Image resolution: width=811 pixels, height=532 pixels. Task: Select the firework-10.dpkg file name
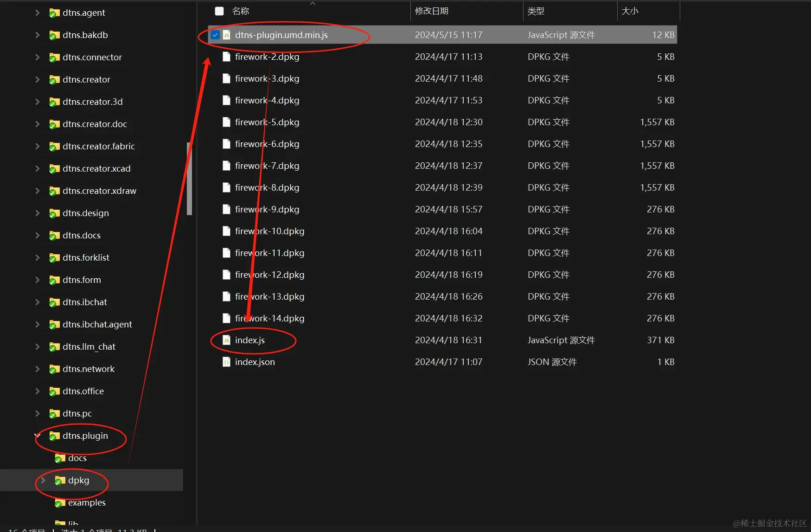click(270, 231)
